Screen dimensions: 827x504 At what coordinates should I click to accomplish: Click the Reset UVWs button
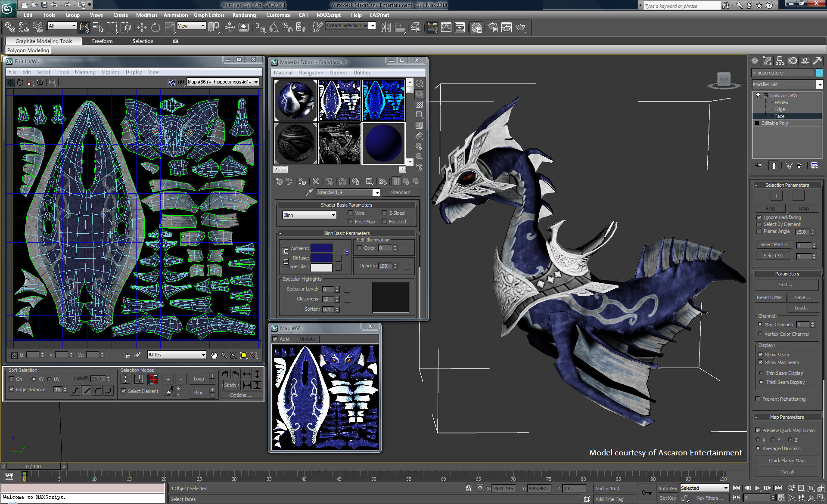click(x=770, y=297)
